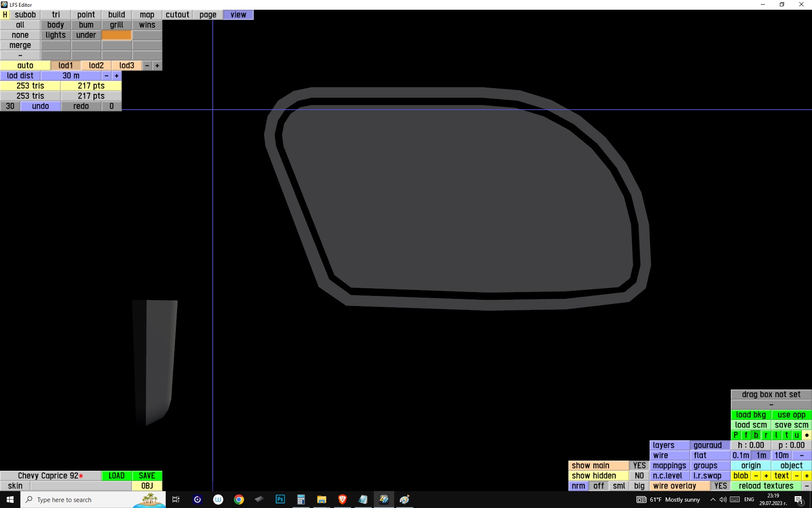The image size is (812, 508).
Task: Open the map tab
Action: coord(147,15)
